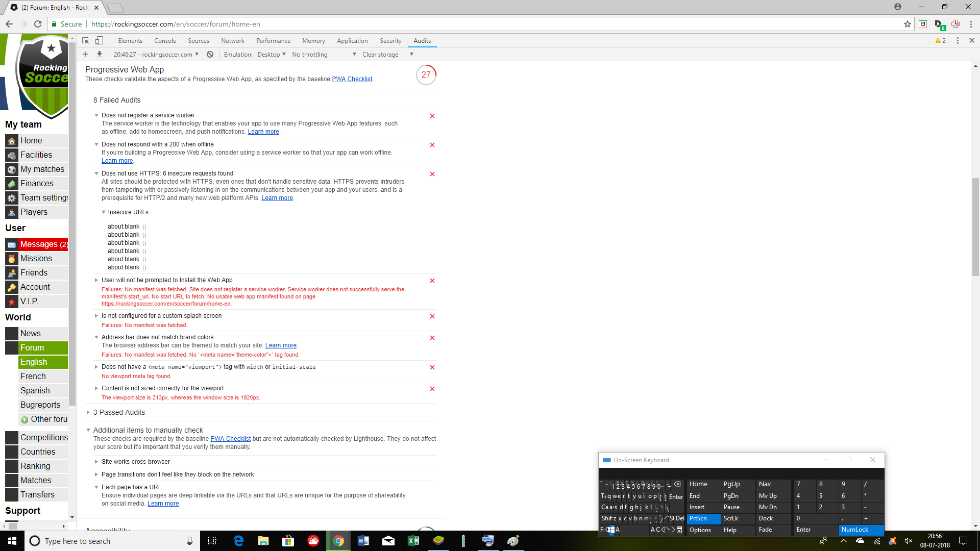Click the Competitions sidebar link
980x551 pixels.
(37, 438)
